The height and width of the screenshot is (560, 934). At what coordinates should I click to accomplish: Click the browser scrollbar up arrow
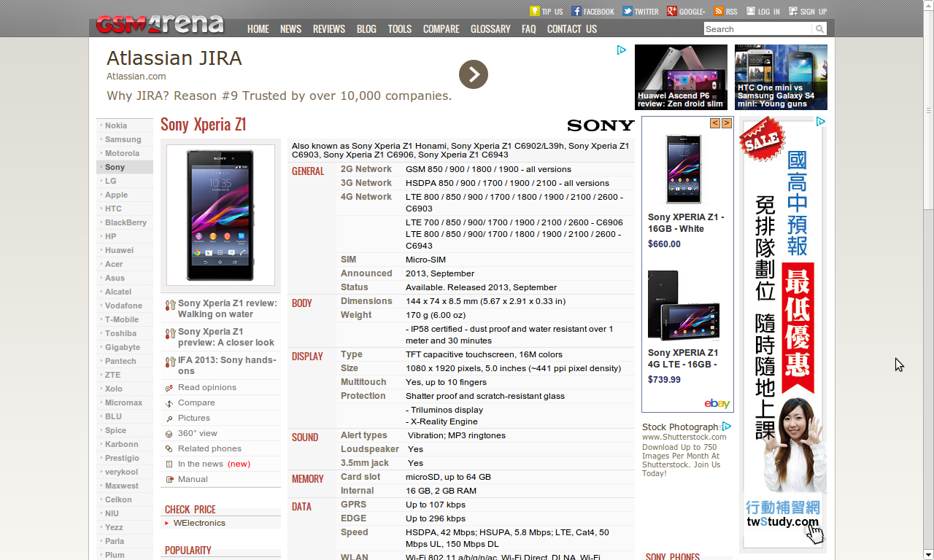pos(928,5)
